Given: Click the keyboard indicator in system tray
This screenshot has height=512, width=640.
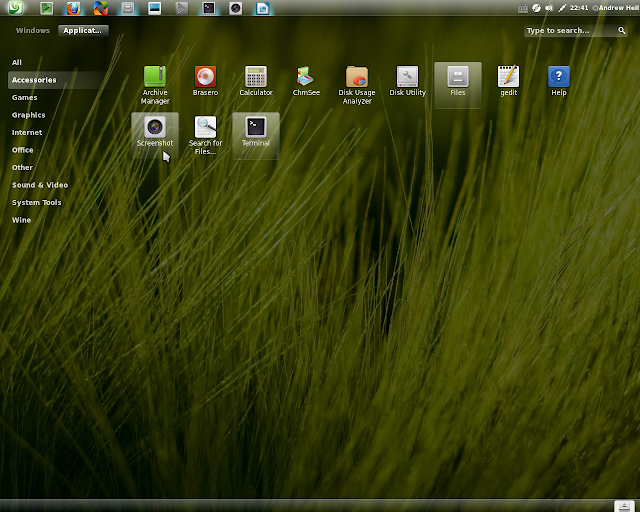Looking at the screenshot, I should (x=523, y=8).
